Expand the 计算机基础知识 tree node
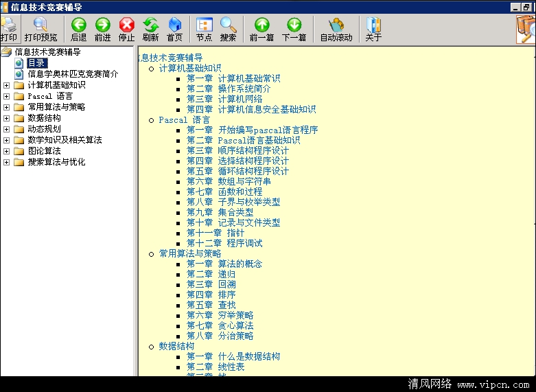The height and width of the screenshot is (392, 536). click(7, 86)
